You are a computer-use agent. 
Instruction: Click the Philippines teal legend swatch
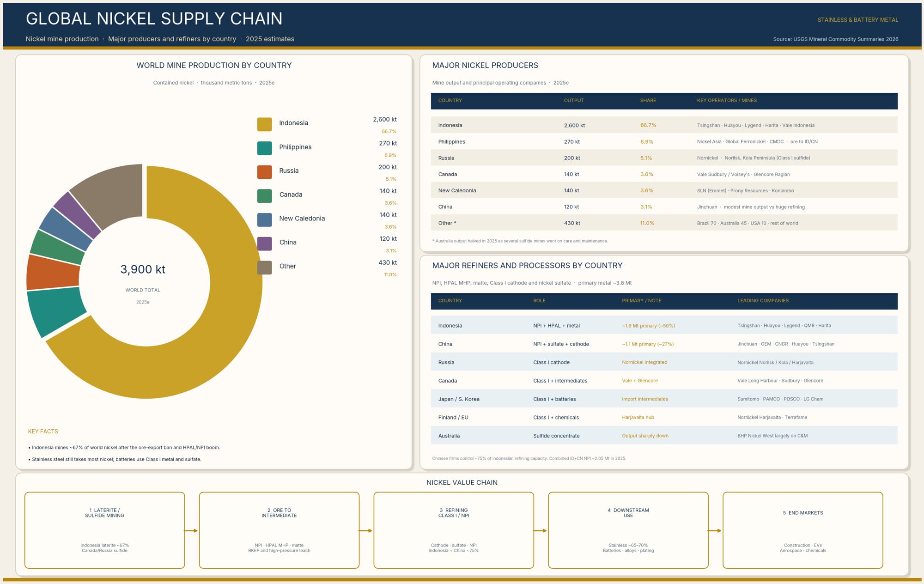[x=264, y=148]
